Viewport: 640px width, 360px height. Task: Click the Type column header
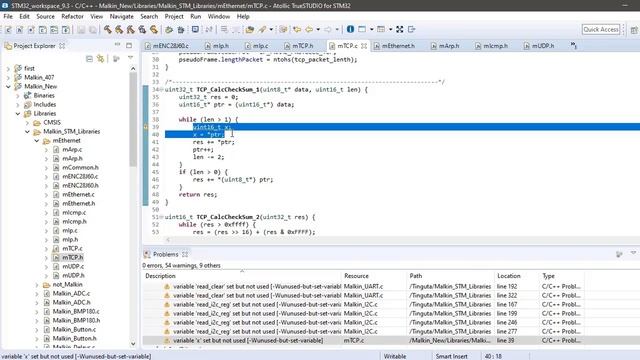coord(562,276)
